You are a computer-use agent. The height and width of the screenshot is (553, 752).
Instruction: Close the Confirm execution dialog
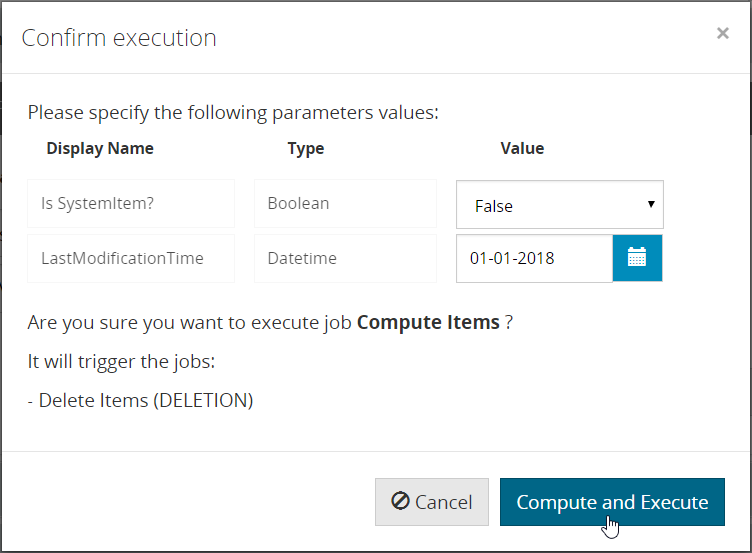click(723, 33)
